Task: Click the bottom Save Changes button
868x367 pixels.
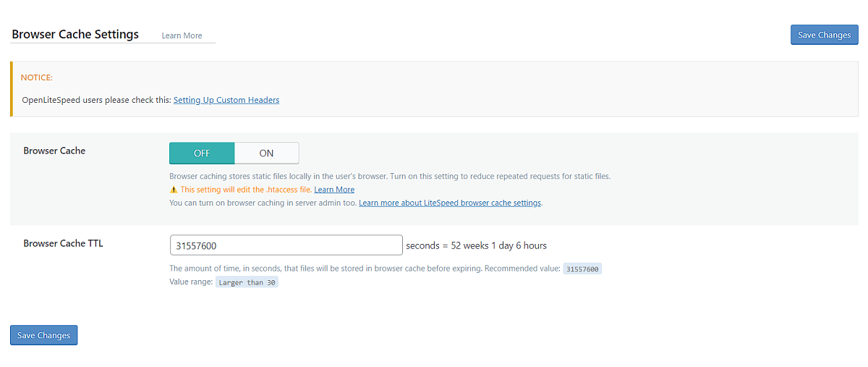Action: (x=43, y=335)
